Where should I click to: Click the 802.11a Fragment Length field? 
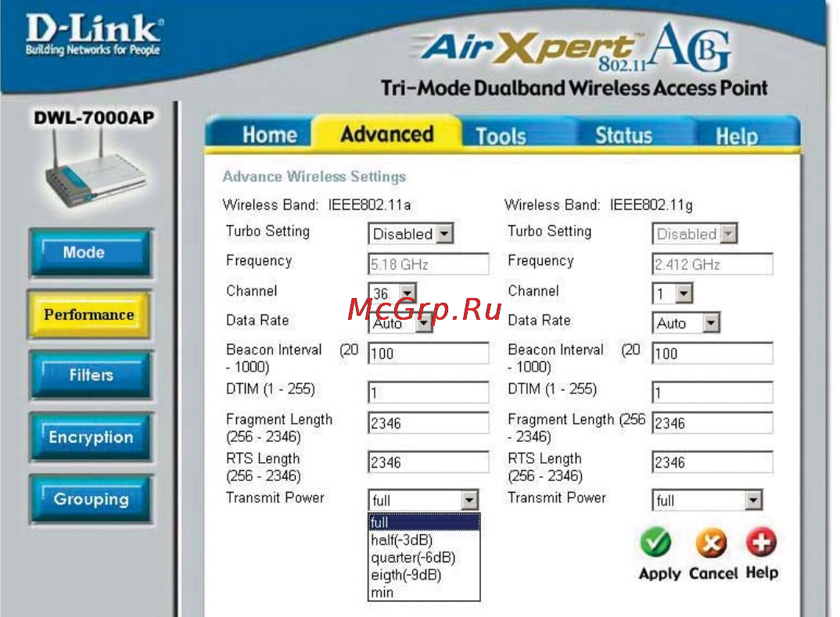tap(429, 423)
